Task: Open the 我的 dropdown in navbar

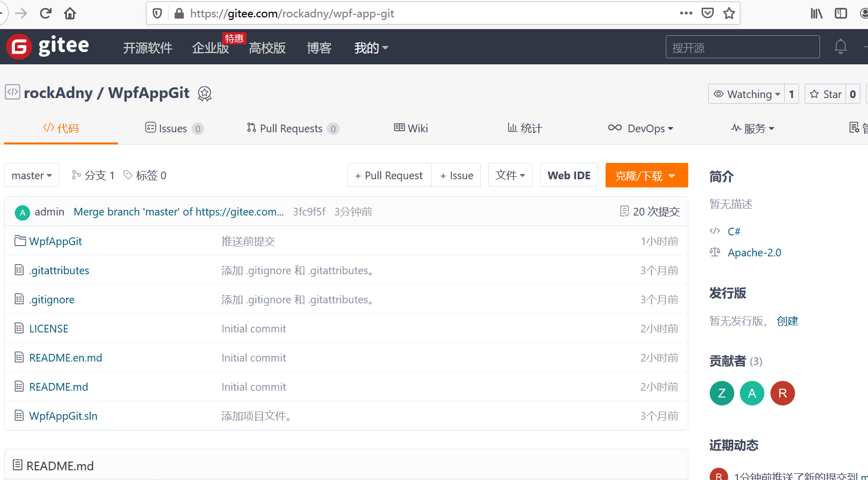Action: click(371, 47)
